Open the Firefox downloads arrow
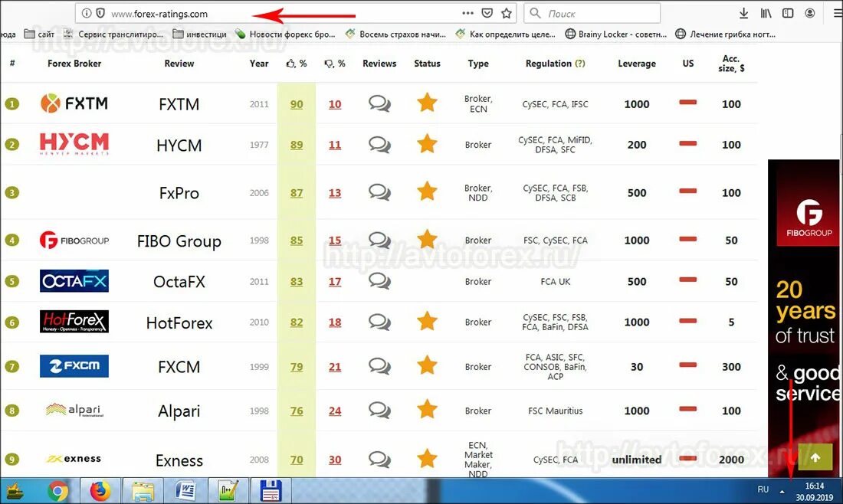 point(743,14)
